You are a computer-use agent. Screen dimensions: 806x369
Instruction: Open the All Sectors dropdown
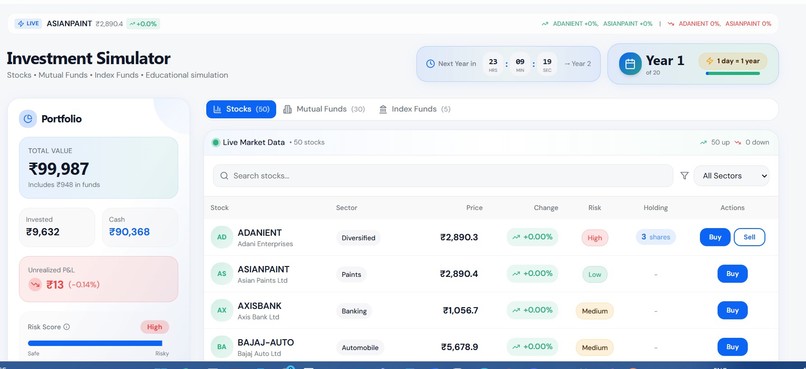pyautogui.click(x=731, y=176)
